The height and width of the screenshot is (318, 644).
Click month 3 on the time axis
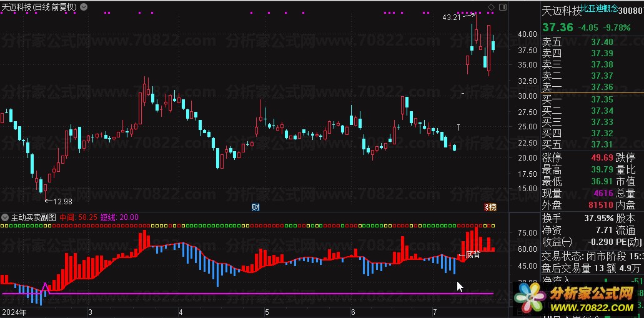pyautogui.click(x=90, y=312)
